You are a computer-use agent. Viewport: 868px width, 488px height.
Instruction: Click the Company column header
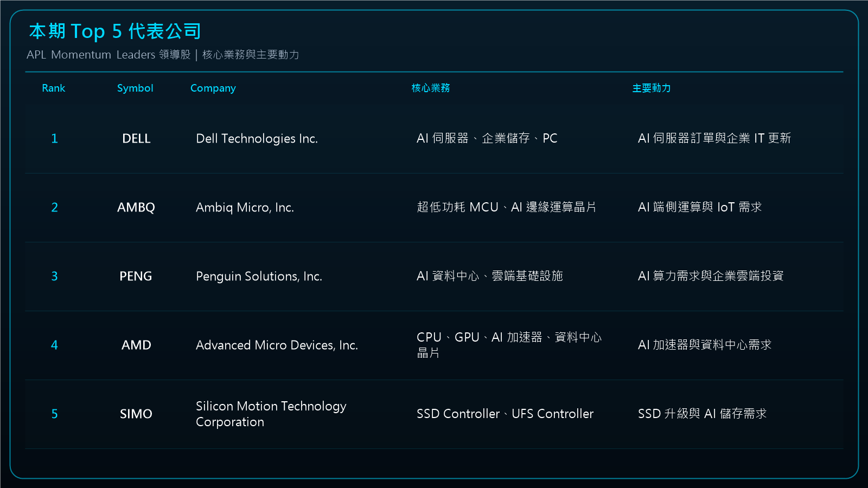pyautogui.click(x=213, y=88)
